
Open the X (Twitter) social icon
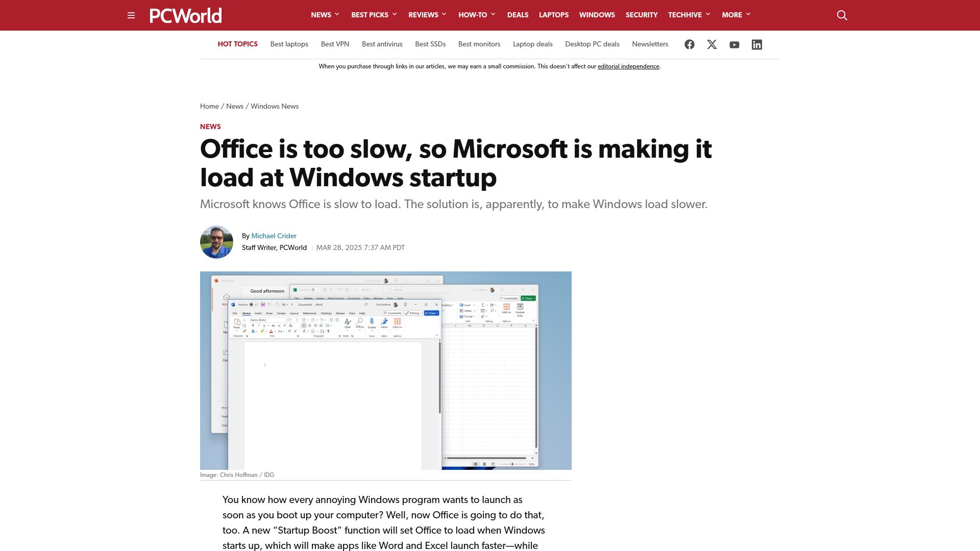(712, 44)
